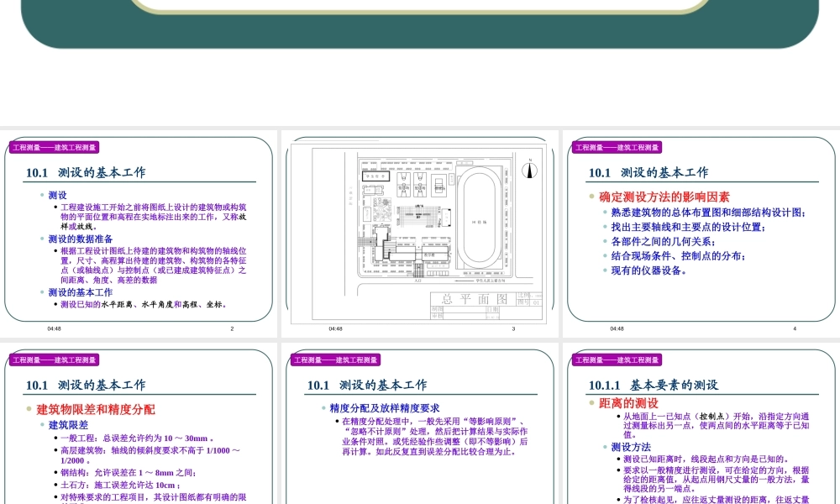Select the paragraph starting 根据工程设计图纸上待建
The height and width of the screenshot is (504, 840).
tap(153, 265)
